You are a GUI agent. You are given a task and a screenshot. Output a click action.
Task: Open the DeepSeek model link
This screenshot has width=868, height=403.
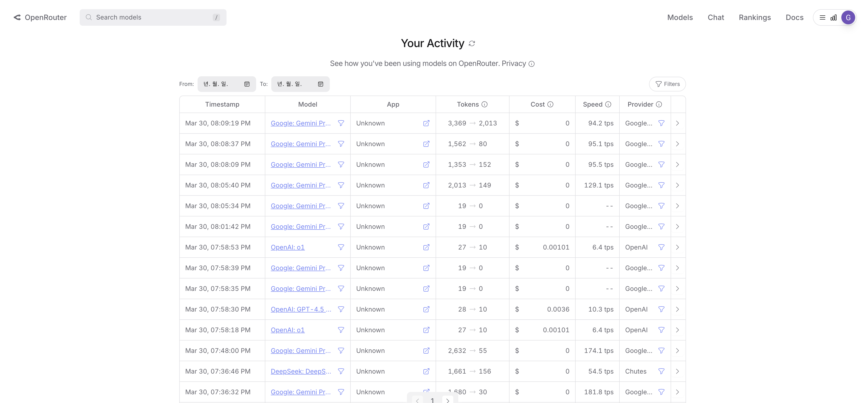[301, 371]
